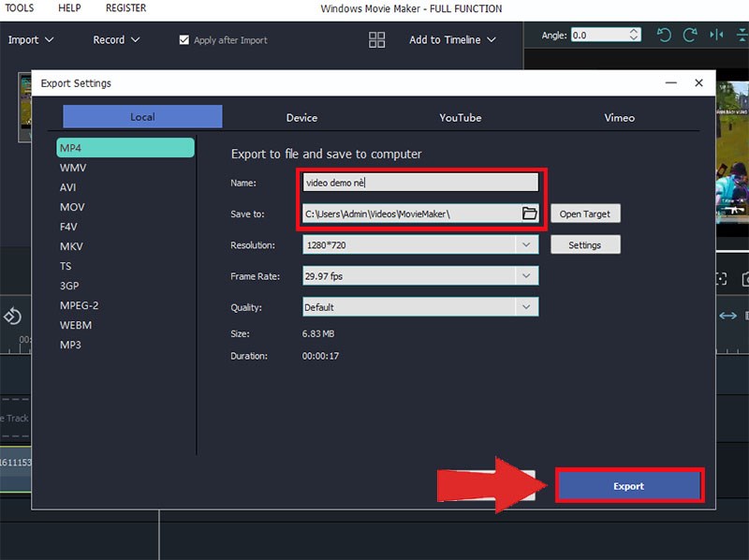Click the folder browse icon beside Save to
The width and height of the screenshot is (749, 560).
coord(529,214)
